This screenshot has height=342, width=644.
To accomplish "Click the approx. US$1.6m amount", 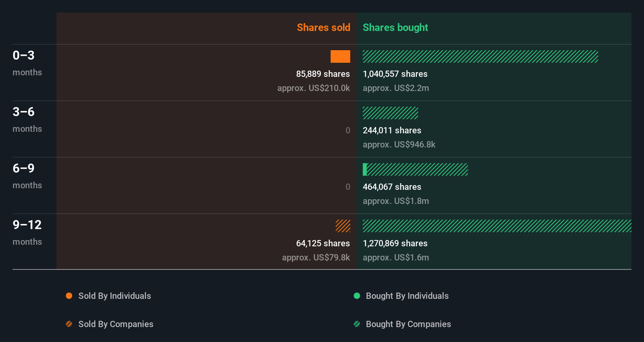I will pos(396,258).
